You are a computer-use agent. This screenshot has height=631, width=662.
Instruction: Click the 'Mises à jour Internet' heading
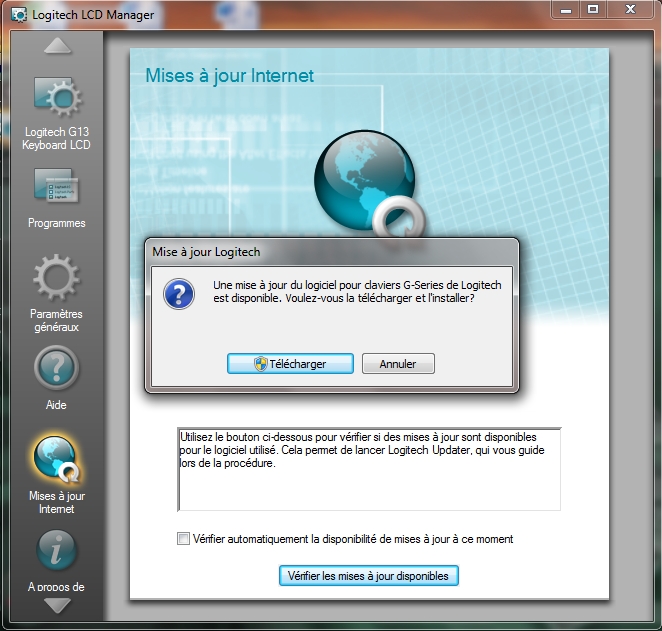pos(230,76)
